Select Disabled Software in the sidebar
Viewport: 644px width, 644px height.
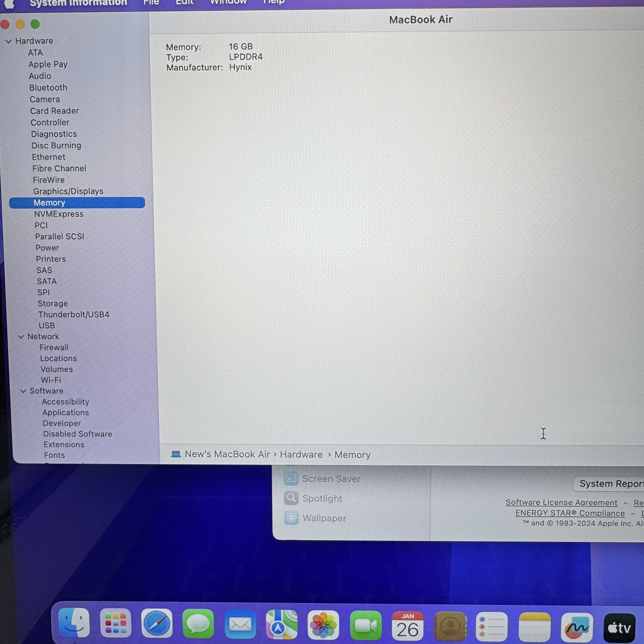click(78, 434)
